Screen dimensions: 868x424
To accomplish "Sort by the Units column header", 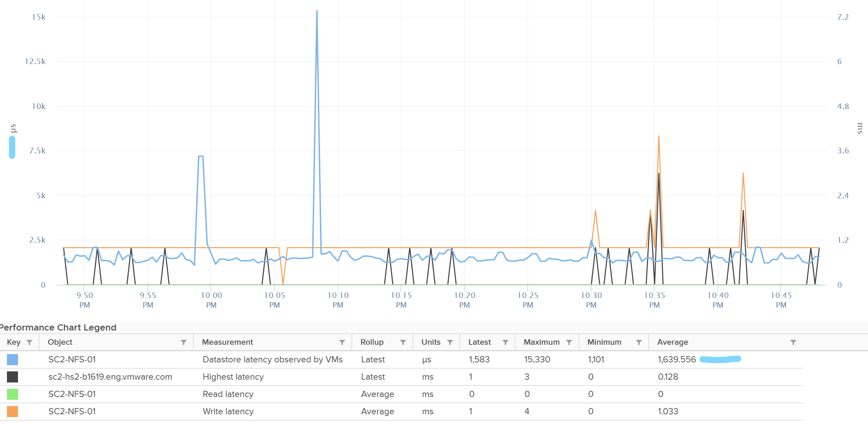I will pyautogui.click(x=431, y=342).
